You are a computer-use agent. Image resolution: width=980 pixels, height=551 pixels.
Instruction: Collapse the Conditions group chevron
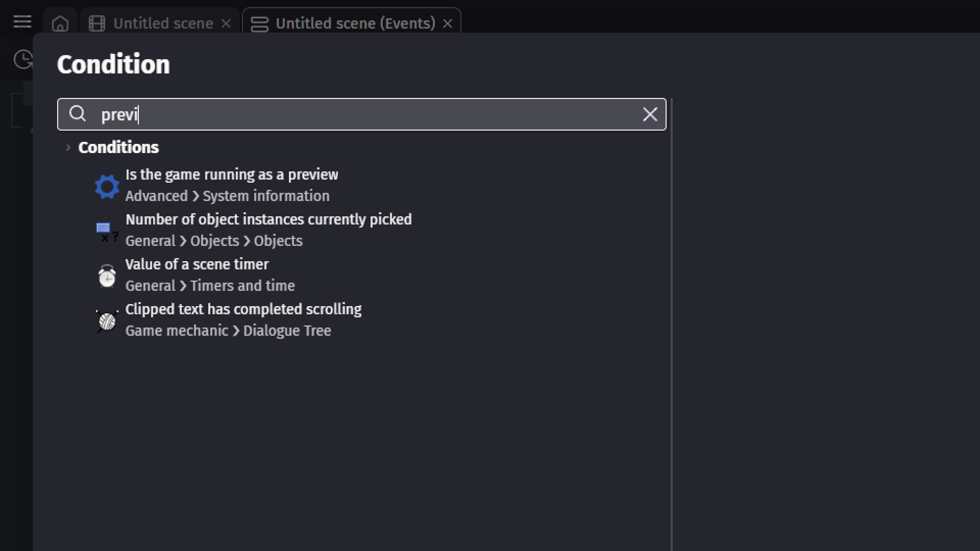click(x=68, y=147)
